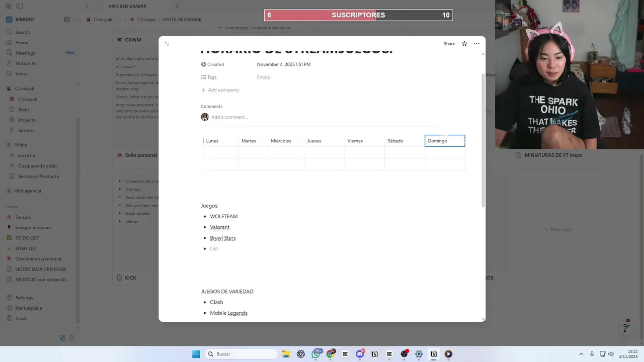Click the Valorant bullet item
Viewport: 644px width, 362px height.
coord(220,227)
